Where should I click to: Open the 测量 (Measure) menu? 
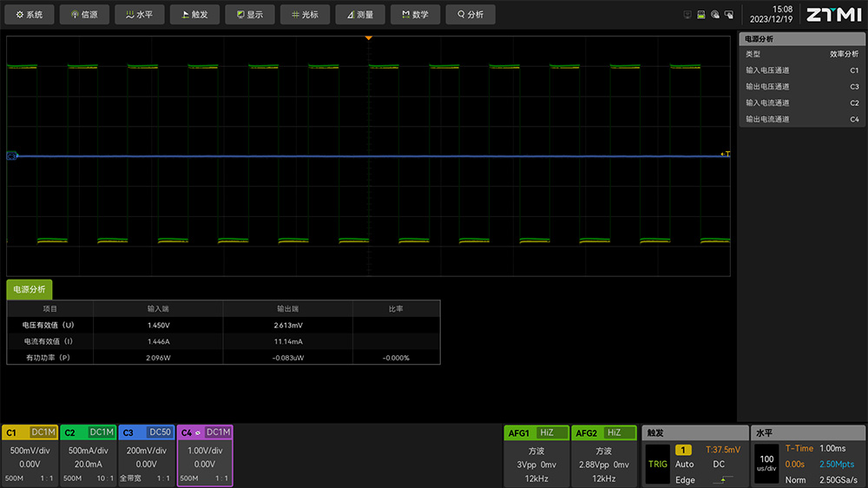(x=360, y=15)
